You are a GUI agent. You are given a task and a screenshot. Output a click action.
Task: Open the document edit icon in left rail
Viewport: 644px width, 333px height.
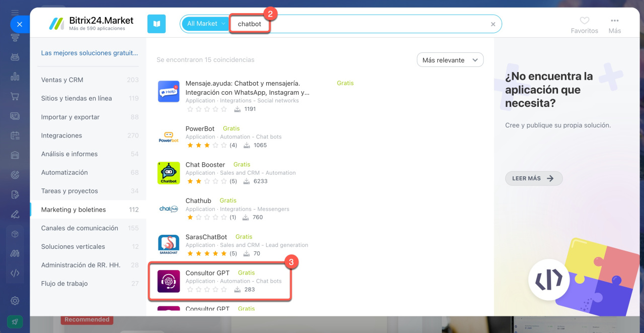pyautogui.click(x=15, y=194)
